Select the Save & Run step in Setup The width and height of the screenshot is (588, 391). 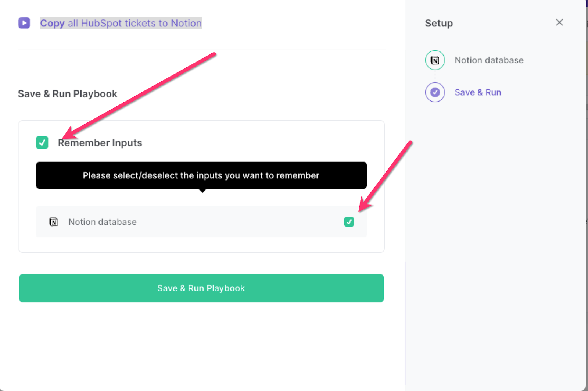pos(478,92)
